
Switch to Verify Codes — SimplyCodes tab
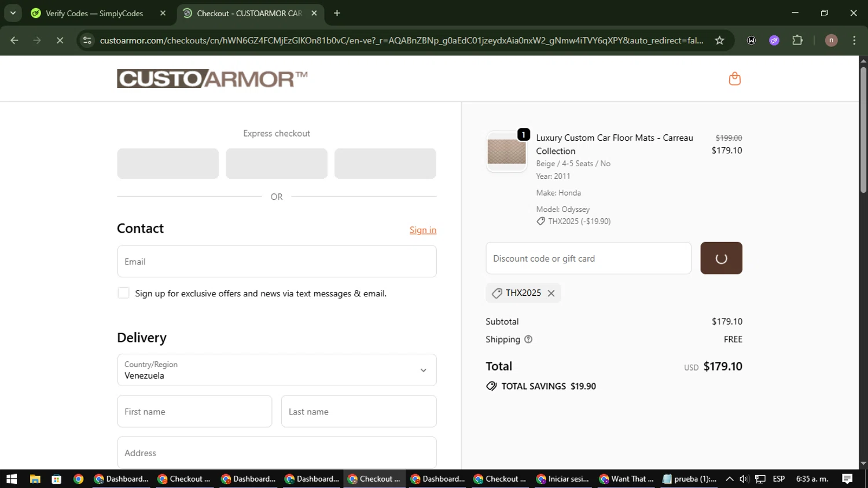[94, 13]
